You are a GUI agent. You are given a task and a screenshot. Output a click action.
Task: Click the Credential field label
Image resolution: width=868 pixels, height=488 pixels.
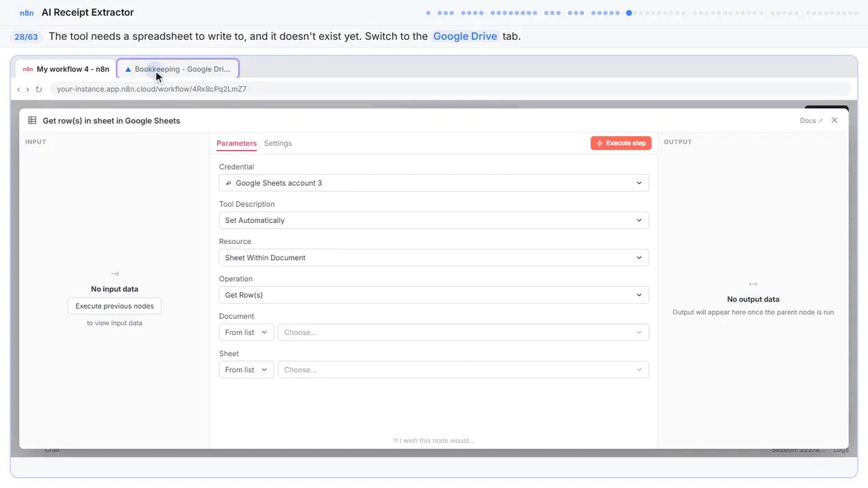pos(237,167)
